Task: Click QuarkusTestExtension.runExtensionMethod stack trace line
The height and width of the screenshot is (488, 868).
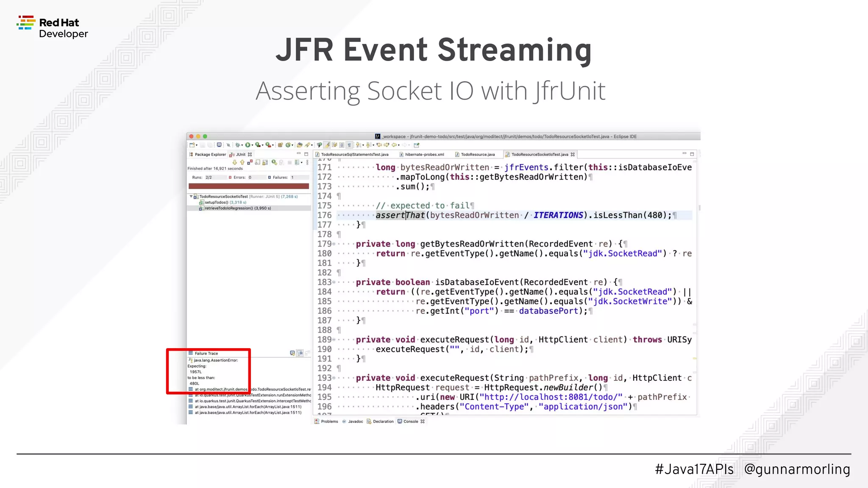Action: coord(250,395)
